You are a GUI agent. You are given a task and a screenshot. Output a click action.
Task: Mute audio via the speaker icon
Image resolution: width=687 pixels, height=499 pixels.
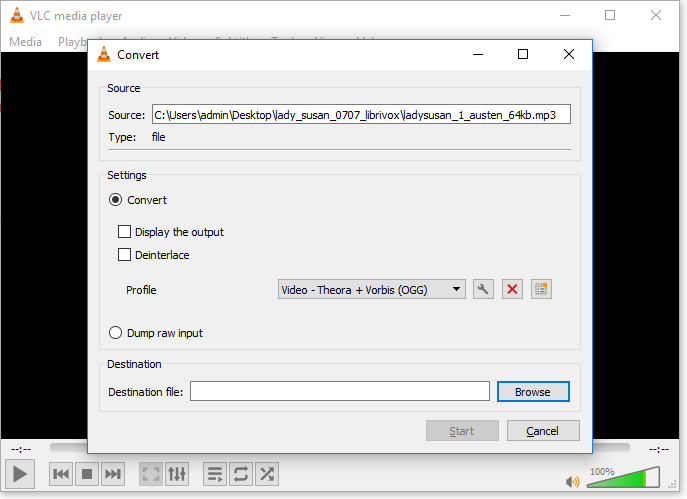pyautogui.click(x=573, y=481)
